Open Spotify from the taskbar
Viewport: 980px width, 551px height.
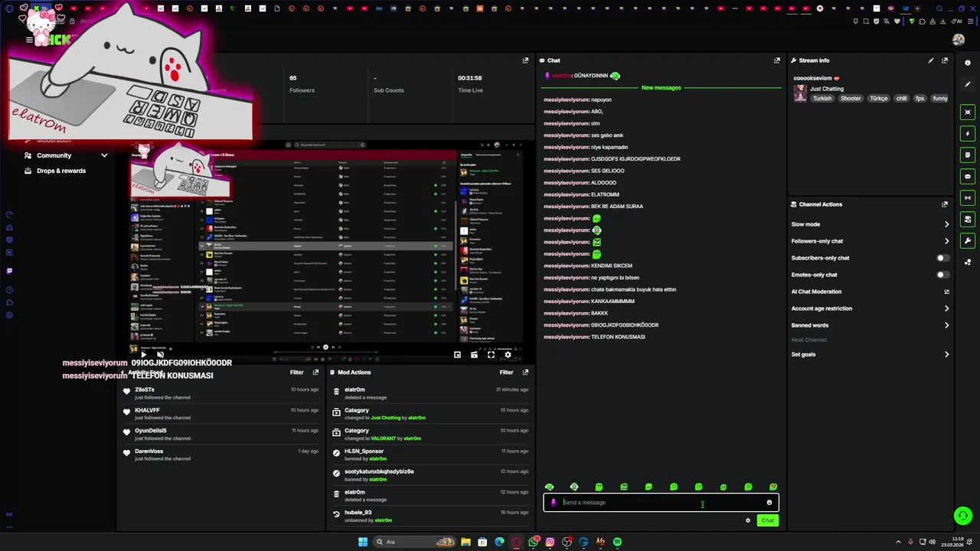coord(617,542)
